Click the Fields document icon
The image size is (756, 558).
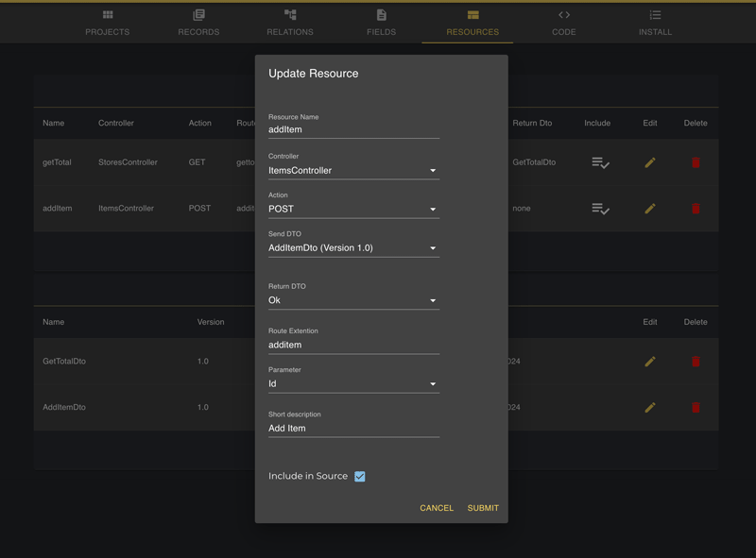pyautogui.click(x=382, y=15)
